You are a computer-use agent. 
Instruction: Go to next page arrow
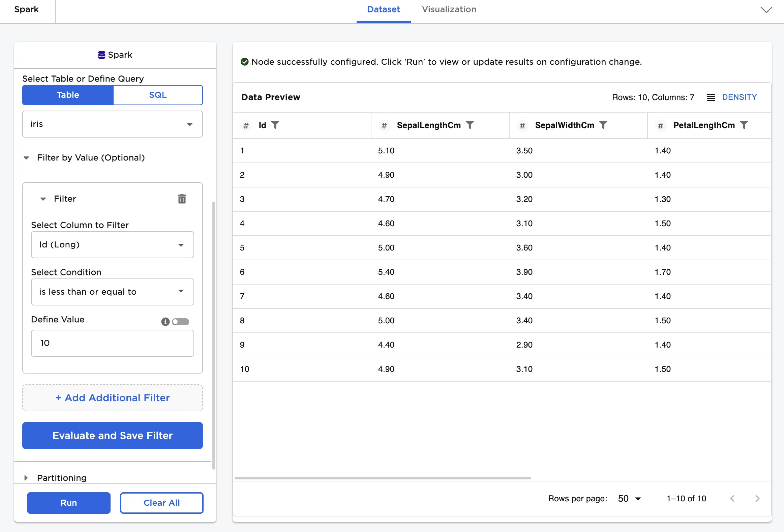tap(757, 498)
